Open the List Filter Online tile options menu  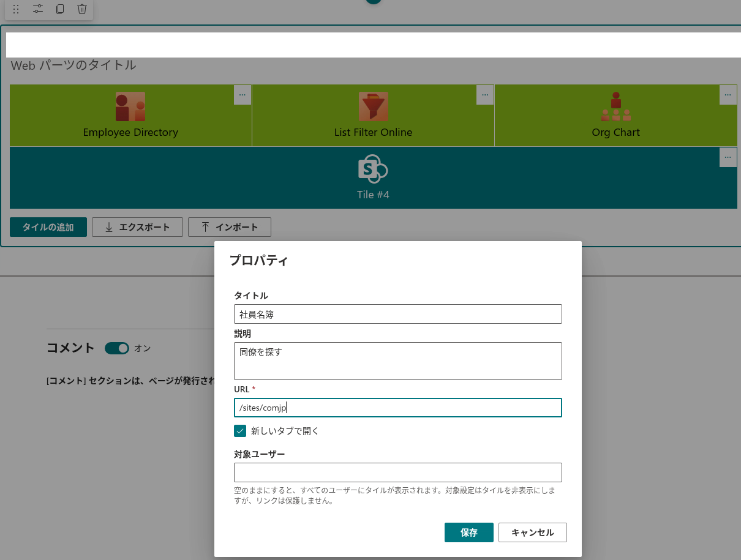pos(485,95)
